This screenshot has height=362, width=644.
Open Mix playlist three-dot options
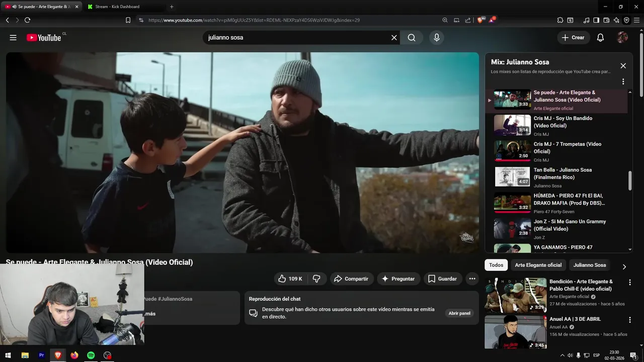(x=623, y=81)
